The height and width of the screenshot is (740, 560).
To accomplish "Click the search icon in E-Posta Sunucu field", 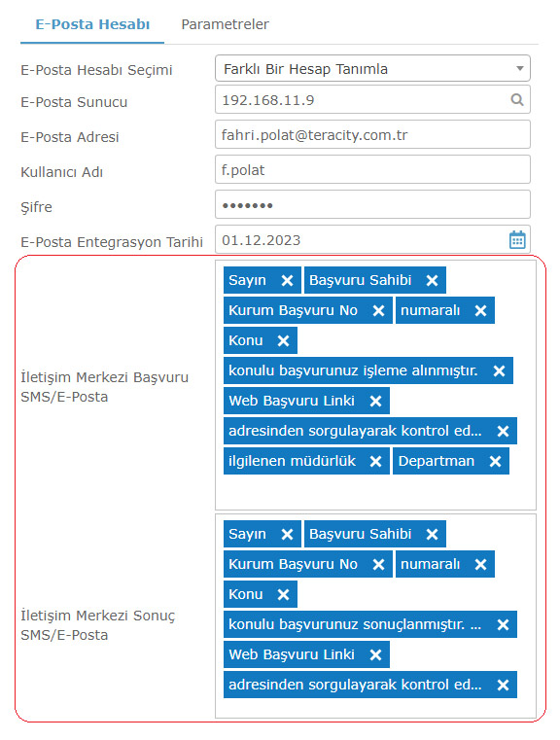I will click(x=517, y=99).
